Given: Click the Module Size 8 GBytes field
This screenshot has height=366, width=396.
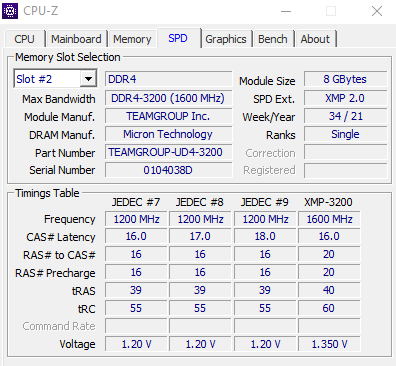Looking at the screenshot, I should (x=345, y=79).
